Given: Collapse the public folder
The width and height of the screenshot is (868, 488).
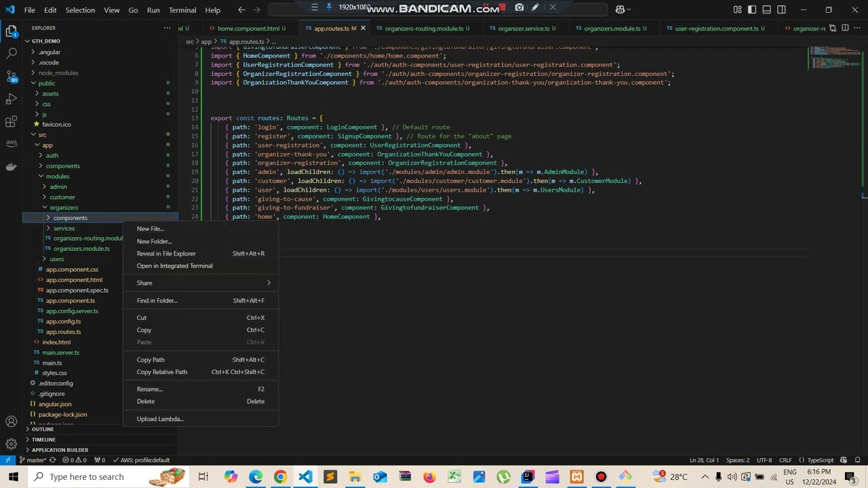Looking at the screenshot, I should click(x=100, y=83).
